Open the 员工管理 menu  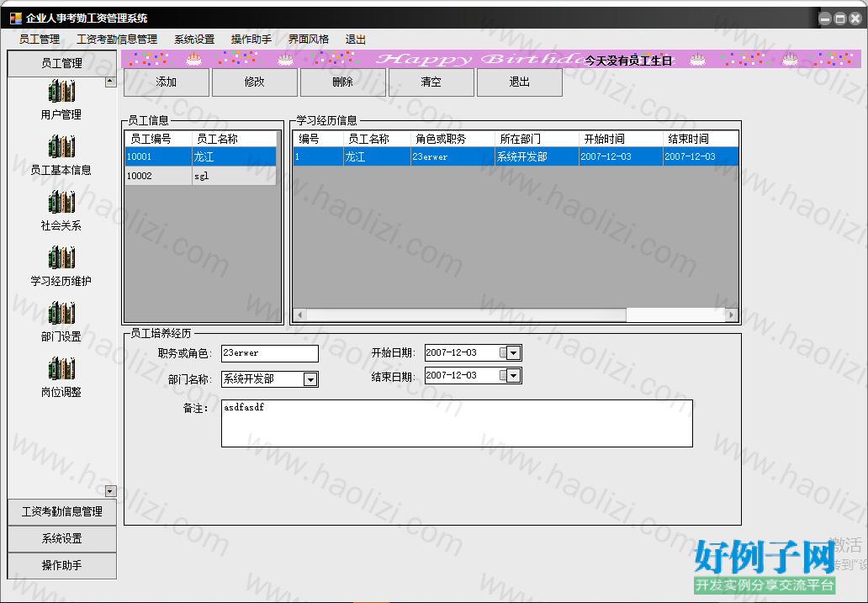click(x=40, y=40)
